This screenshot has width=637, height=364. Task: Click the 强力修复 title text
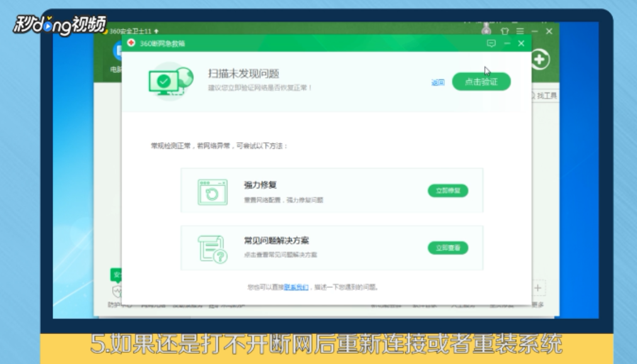tap(260, 185)
